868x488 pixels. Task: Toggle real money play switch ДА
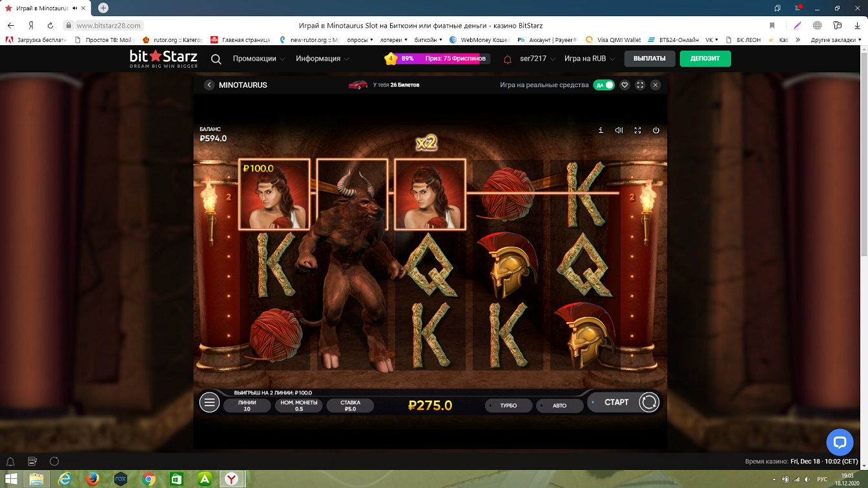point(604,85)
